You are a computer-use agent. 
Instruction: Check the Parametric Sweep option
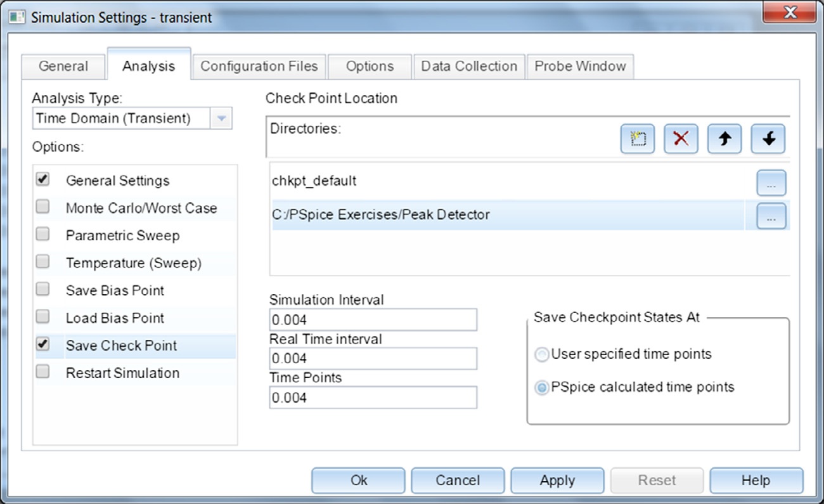tap(43, 235)
